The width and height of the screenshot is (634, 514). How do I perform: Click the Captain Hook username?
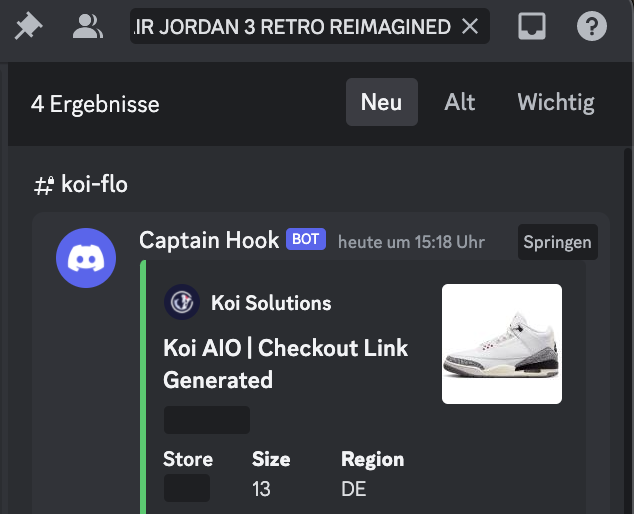[209, 240]
